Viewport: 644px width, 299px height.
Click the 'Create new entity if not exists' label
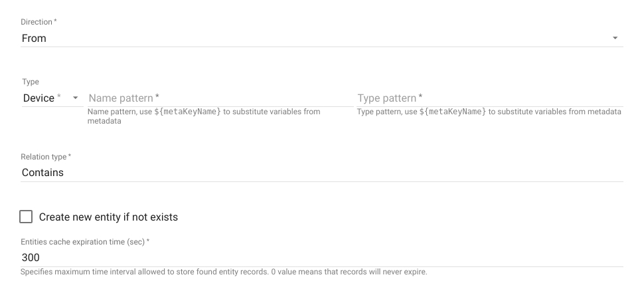tap(108, 217)
